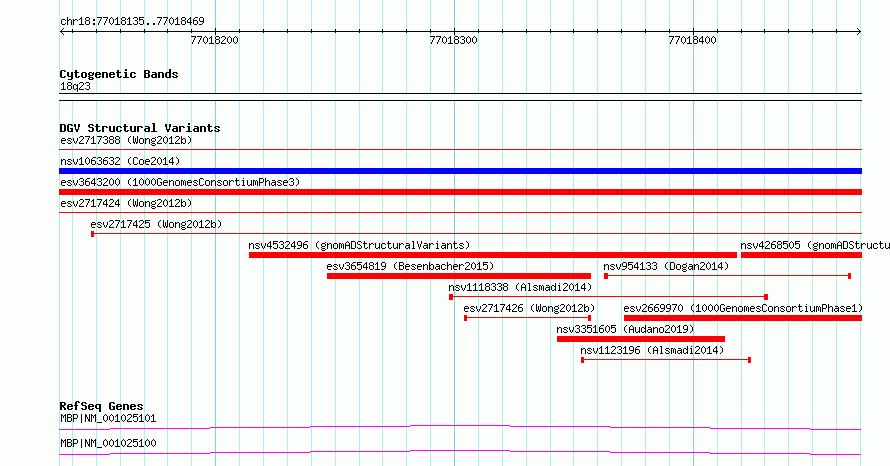Open nsv1123196 (Alsmadi2014) variant label
Screen dimensions: 890x466
(x=652, y=350)
